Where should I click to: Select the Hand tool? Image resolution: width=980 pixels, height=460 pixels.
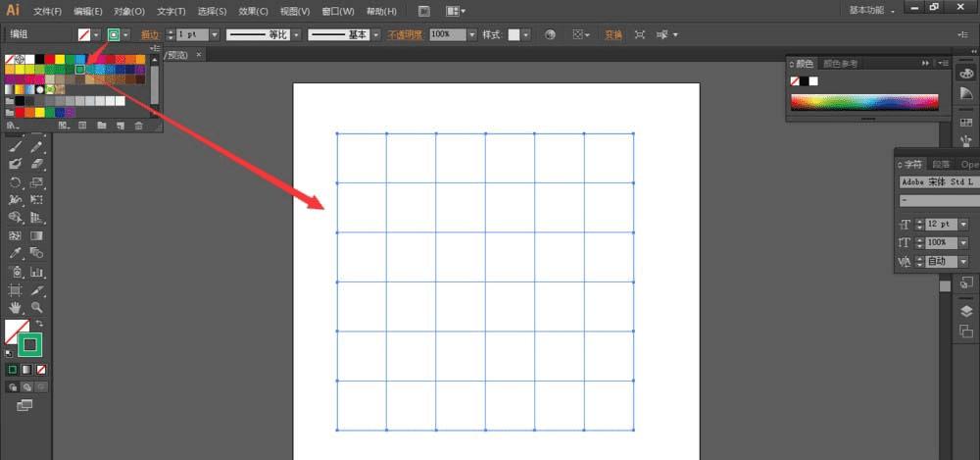[x=16, y=307]
